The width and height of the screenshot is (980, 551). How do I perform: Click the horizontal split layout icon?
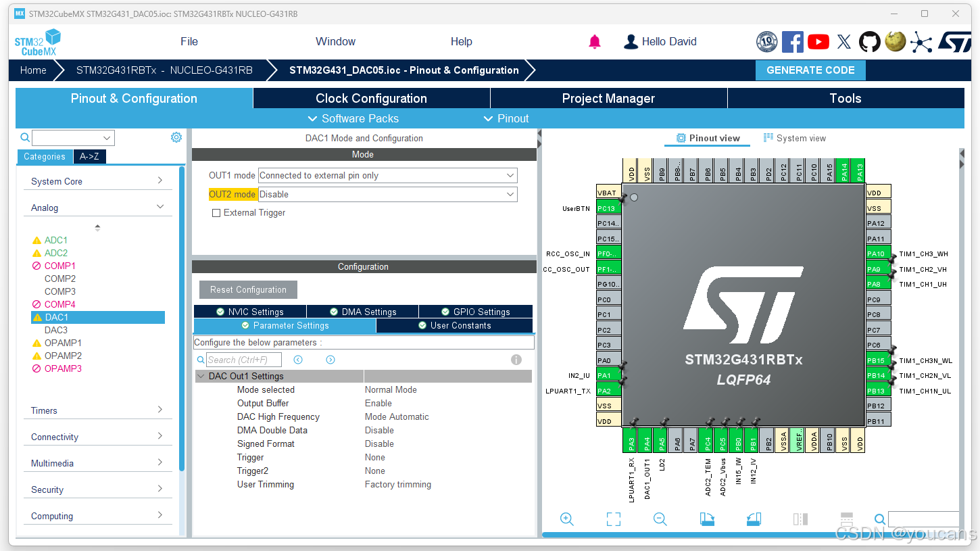(x=847, y=519)
